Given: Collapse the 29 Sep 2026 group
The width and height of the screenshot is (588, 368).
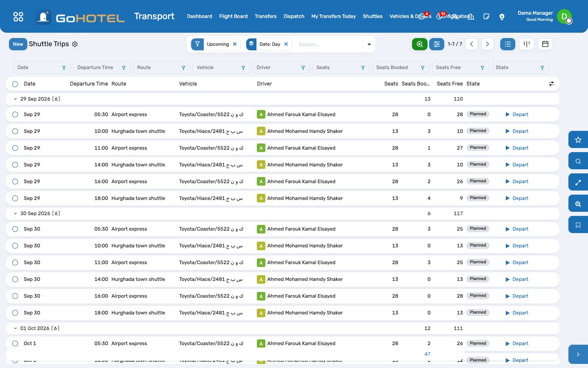Looking at the screenshot, I should [16, 99].
